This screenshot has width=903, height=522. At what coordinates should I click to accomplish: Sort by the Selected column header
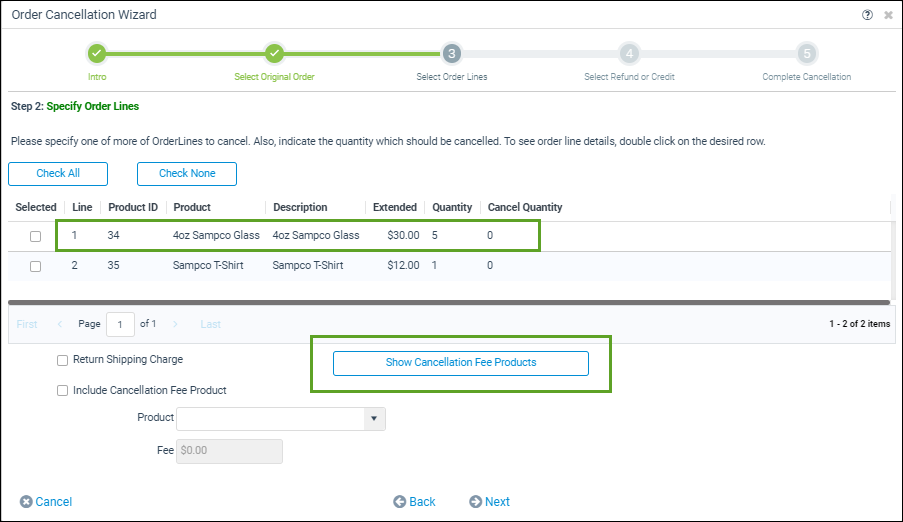pos(36,207)
